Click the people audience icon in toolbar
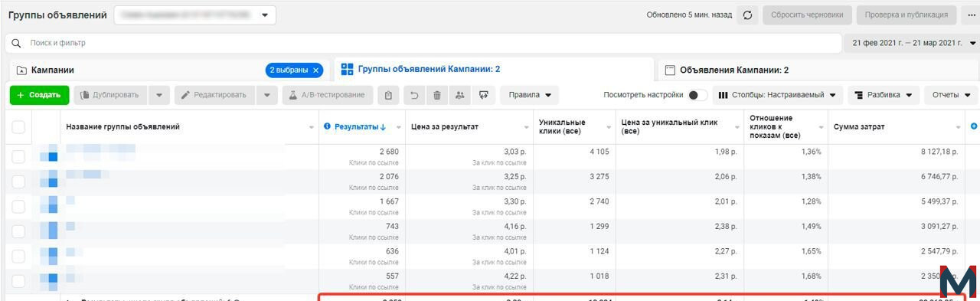 click(x=459, y=95)
